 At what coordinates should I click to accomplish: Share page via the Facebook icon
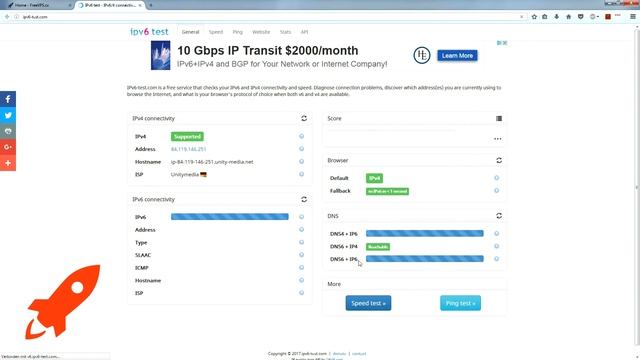8,99
